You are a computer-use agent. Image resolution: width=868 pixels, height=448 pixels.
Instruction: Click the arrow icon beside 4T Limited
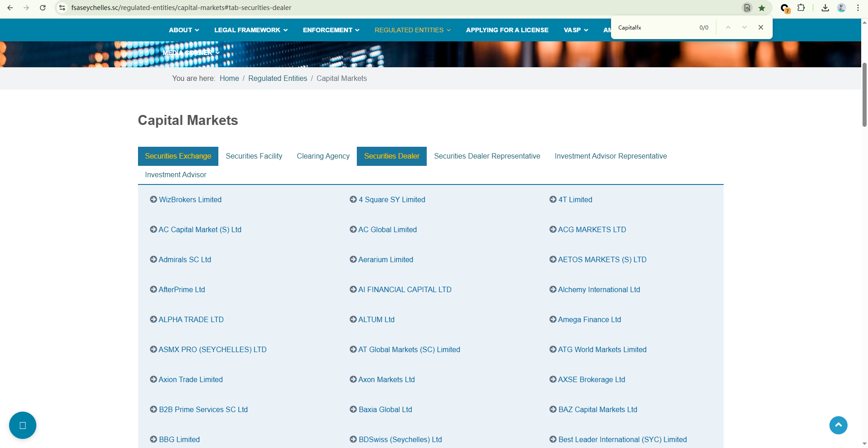553,199
